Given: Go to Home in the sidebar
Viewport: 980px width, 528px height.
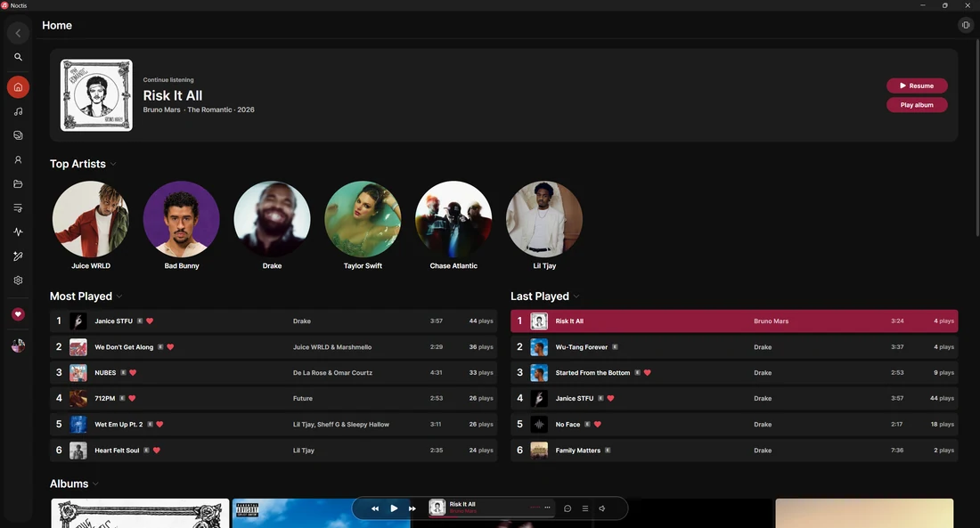Looking at the screenshot, I should click(18, 87).
